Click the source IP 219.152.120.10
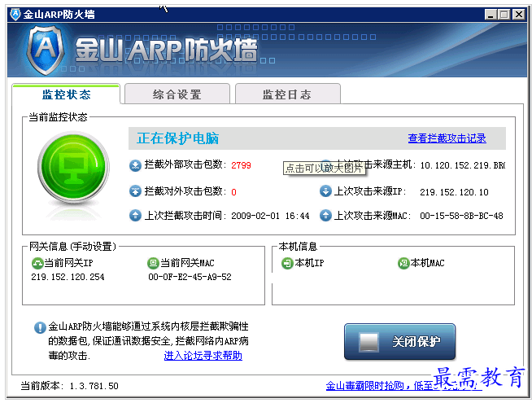This screenshot has width=532, height=403. pos(454,192)
